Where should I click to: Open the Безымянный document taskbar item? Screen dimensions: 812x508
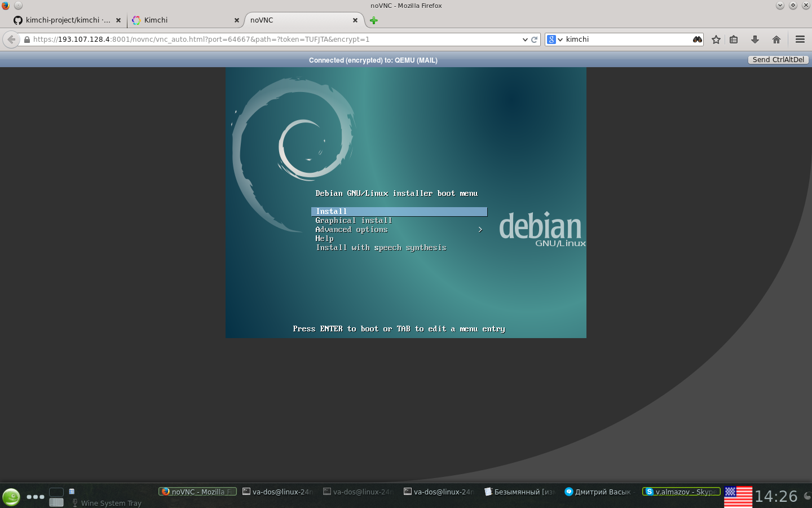[520, 492]
